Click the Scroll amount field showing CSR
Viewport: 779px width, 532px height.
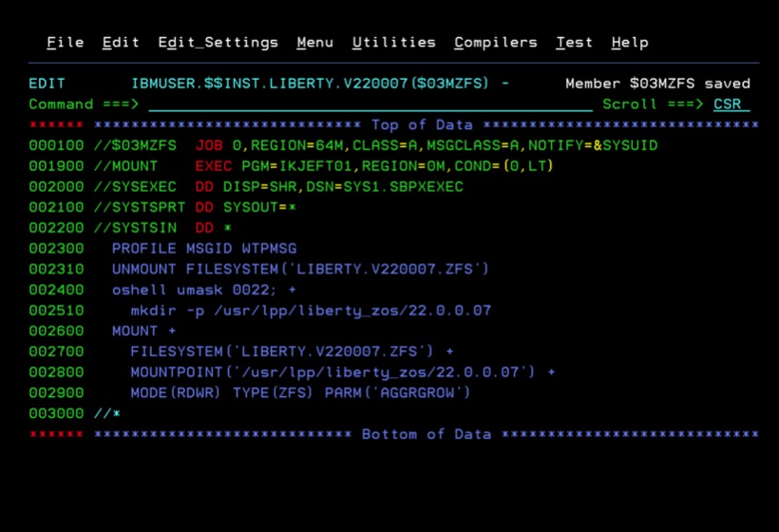(x=731, y=104)
